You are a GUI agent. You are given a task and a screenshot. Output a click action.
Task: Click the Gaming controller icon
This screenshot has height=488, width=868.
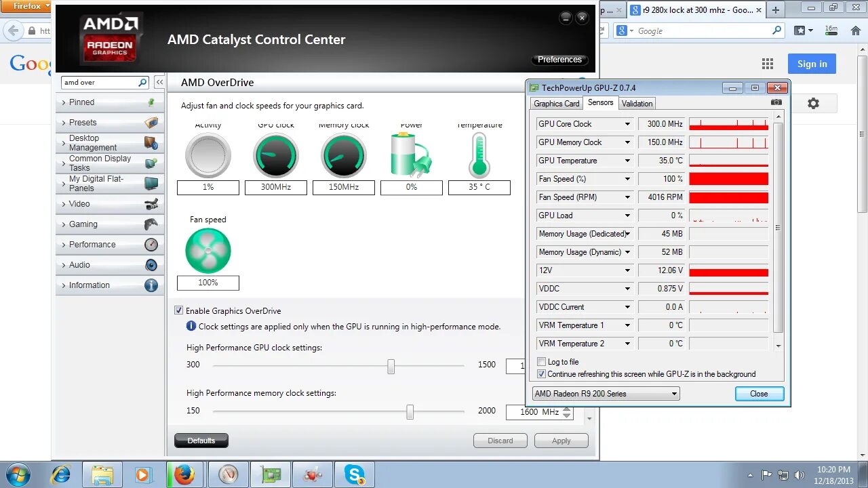pyautogui.click(x=151, y=224)
